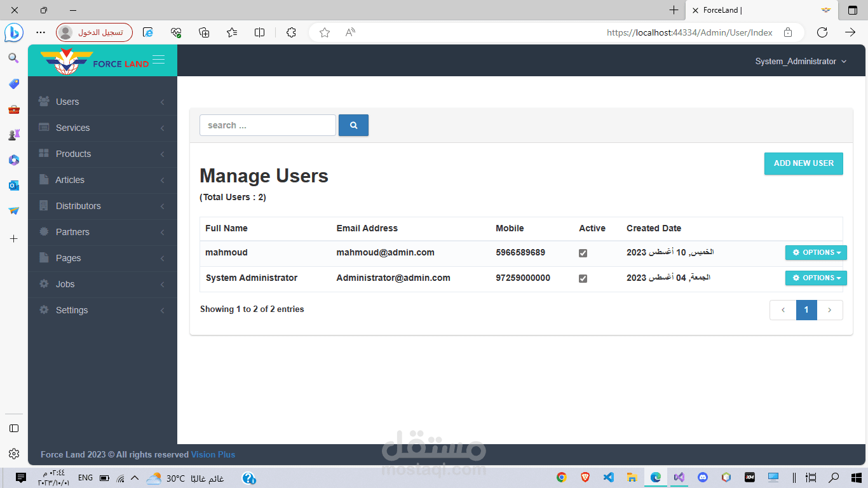Click the Administrator@admin.com email cell

click(393, 278)
